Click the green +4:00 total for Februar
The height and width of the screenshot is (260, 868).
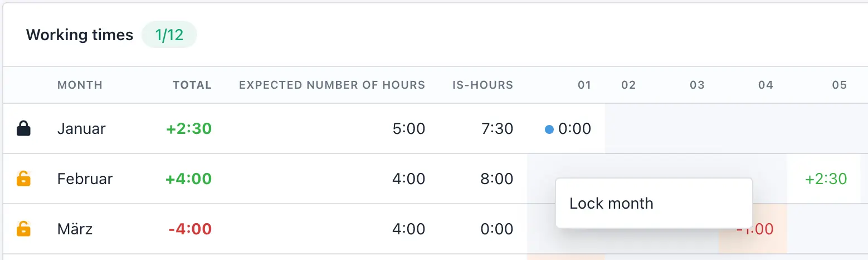[188, 179]
